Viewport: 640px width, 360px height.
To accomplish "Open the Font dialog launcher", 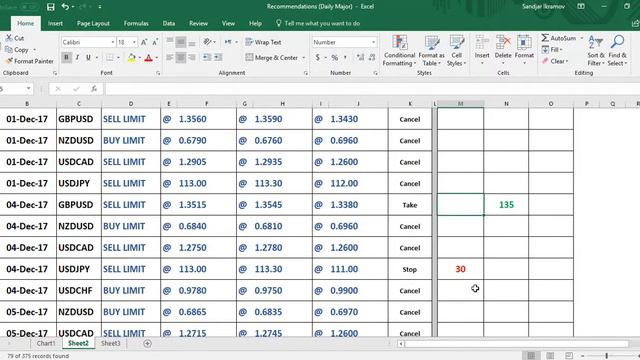I will click(x=158, y=73).
